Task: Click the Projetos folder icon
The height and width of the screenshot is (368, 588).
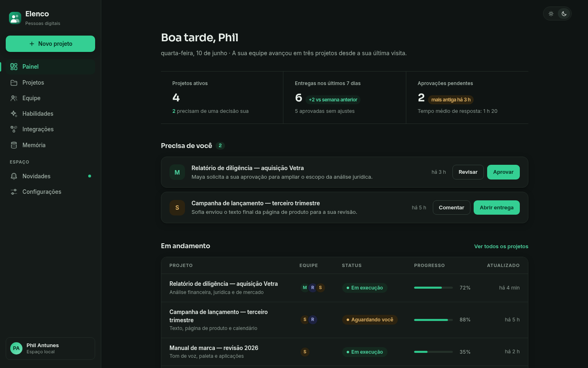Action: click(14, 83)
